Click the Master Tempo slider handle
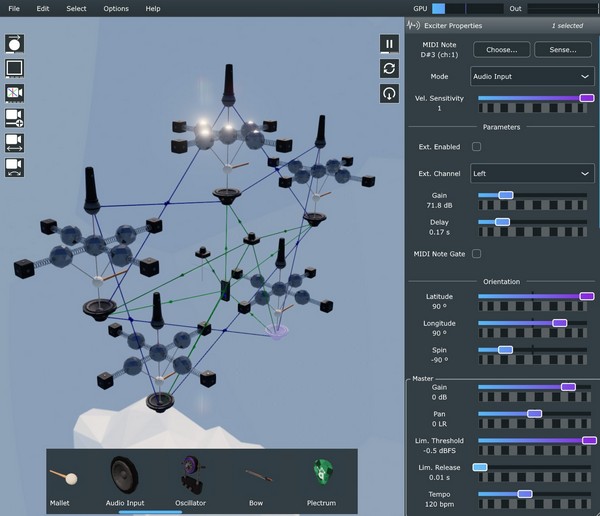600x516 pixels. (x=524, y=494)
